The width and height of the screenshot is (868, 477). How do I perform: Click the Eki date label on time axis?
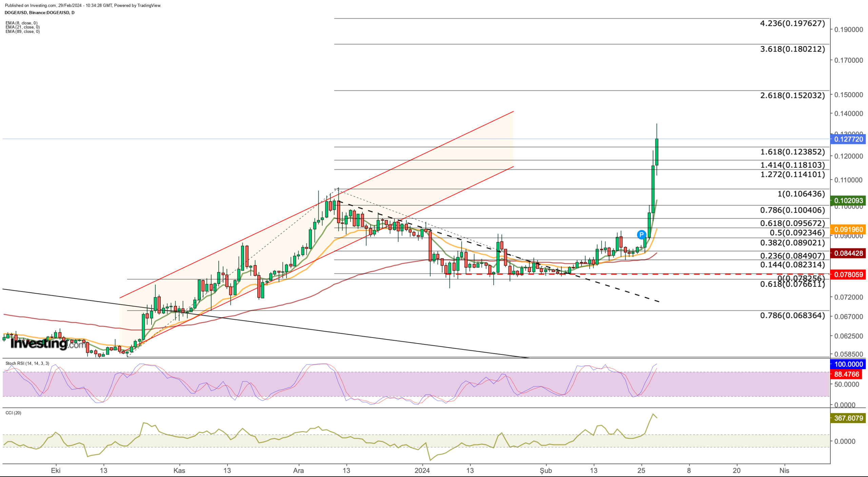(x=56, y=471)
